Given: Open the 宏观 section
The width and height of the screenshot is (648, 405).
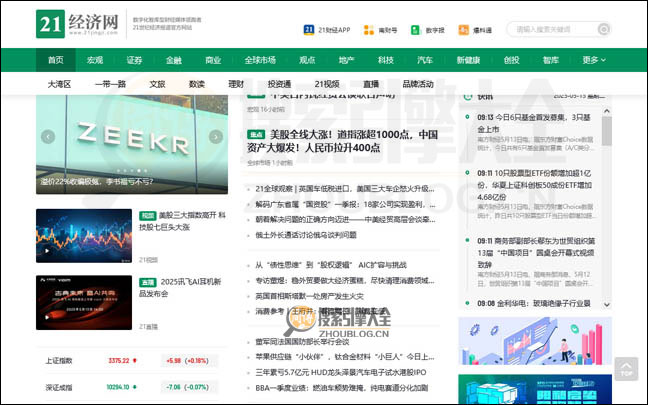Looking at the screenshot, I should pyautogui.click(x=95, y=60).
